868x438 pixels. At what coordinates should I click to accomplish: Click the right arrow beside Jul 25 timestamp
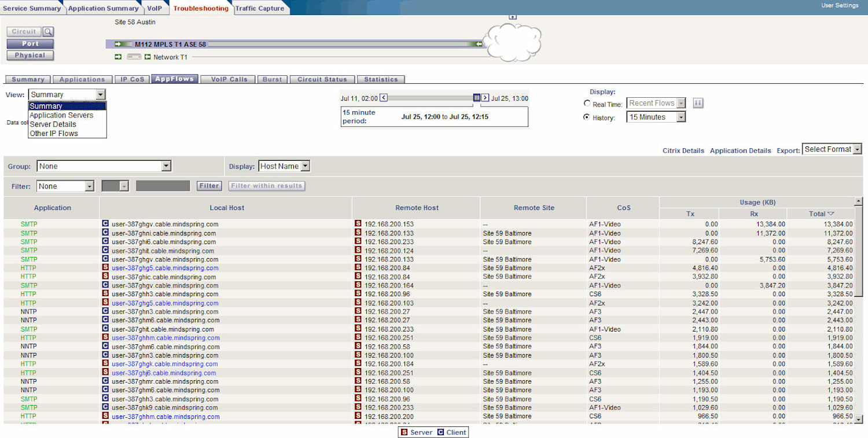coord(484,98)
